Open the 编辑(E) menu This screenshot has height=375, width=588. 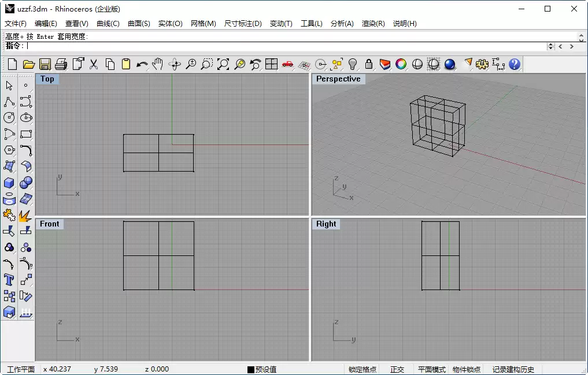click(x=46, y=24)
